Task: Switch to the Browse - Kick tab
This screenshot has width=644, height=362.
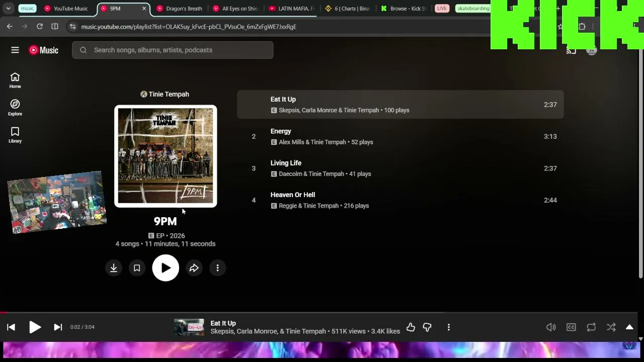Action: pos(404,9)
